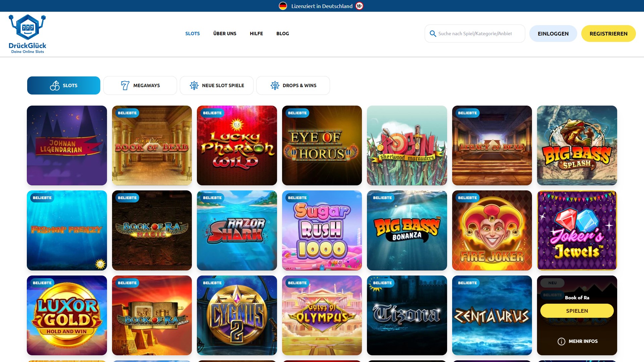The image size is (644, 362).
Task: Click the Registrieren button
Action: (608, 34)
